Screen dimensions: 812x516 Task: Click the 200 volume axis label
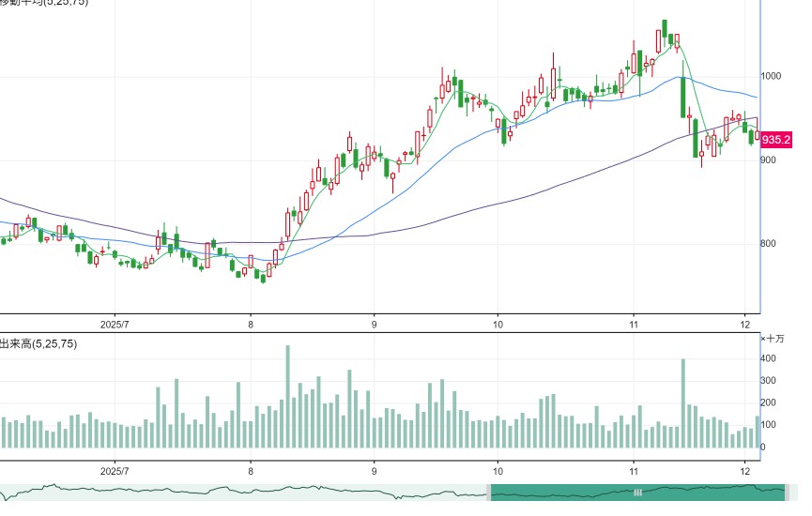(768, 403)
